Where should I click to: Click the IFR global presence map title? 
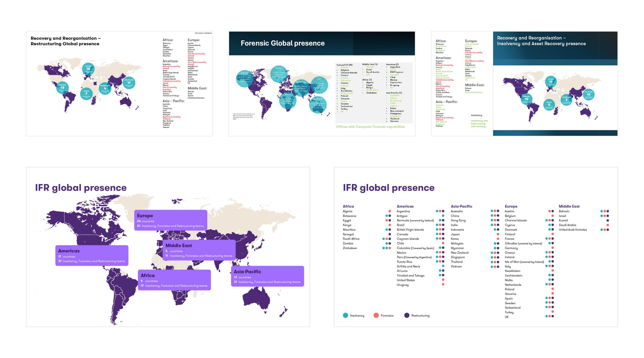point(81,188)
